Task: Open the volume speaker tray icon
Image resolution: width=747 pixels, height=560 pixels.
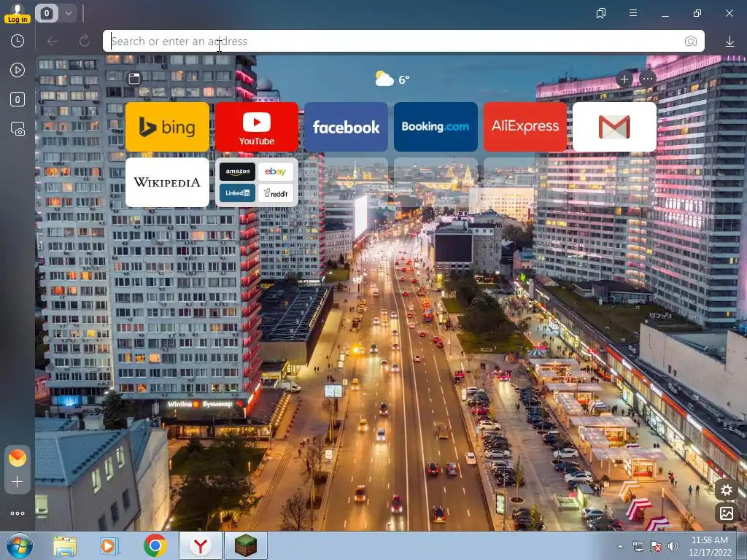Action: coord(673,547)
